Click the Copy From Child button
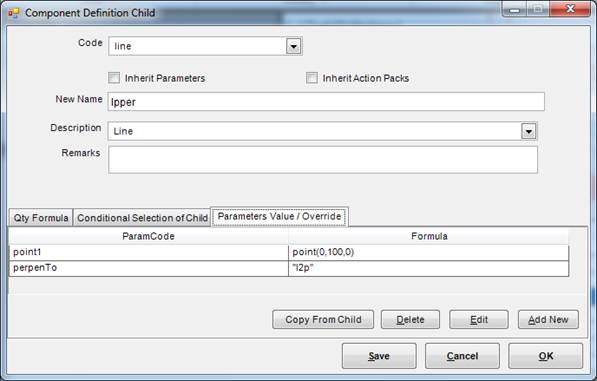Screen dimensions: 597x381 coord(323,319)
